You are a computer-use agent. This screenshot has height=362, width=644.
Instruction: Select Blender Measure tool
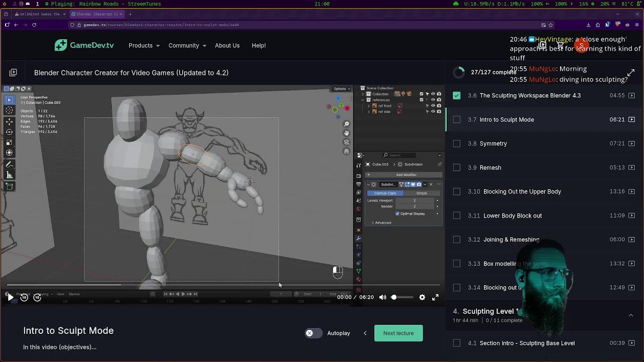tap(9, 175)
